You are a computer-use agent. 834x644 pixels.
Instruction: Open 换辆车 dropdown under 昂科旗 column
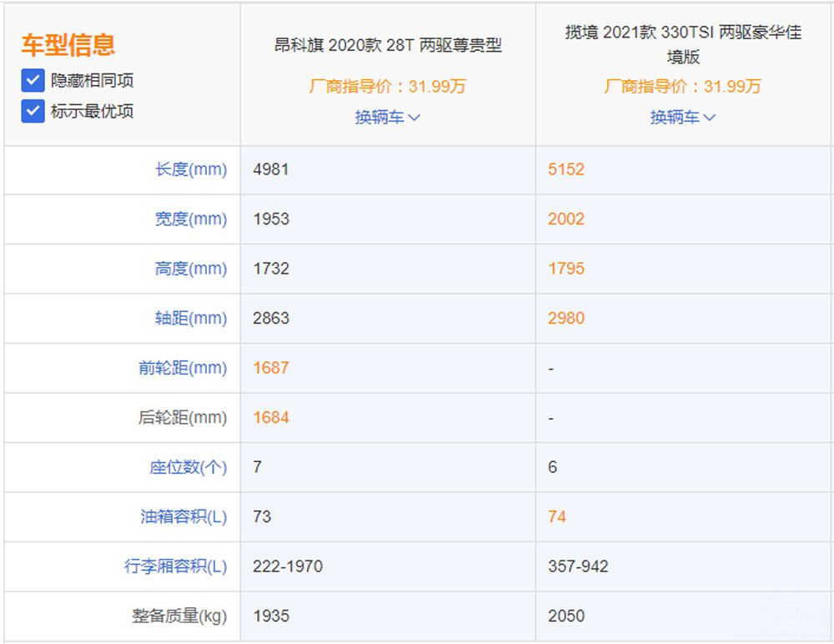click(386, 117)
